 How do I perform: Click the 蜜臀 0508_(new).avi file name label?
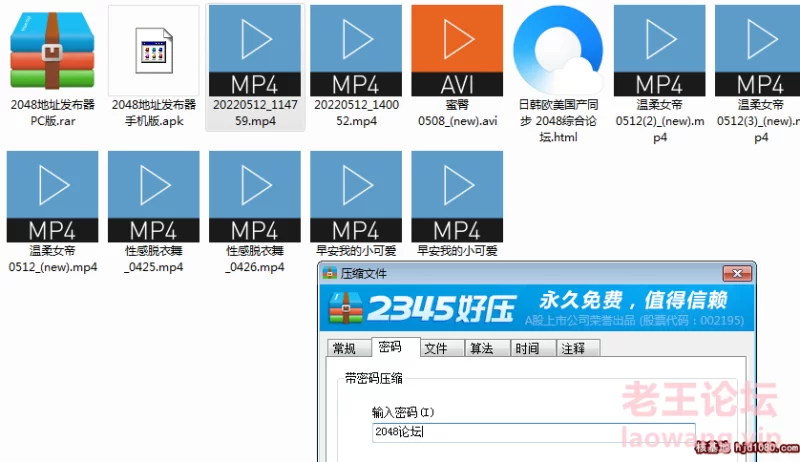[x=457, y=113]
